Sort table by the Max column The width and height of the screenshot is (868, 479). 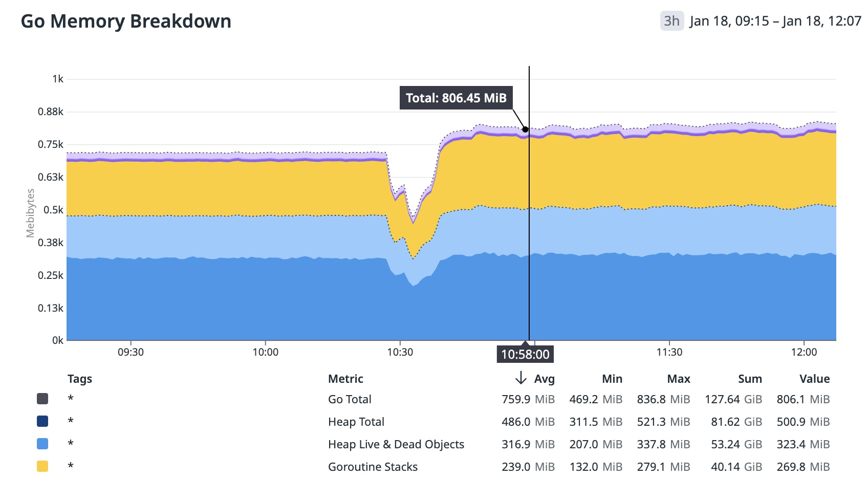(x=678, y=379)
